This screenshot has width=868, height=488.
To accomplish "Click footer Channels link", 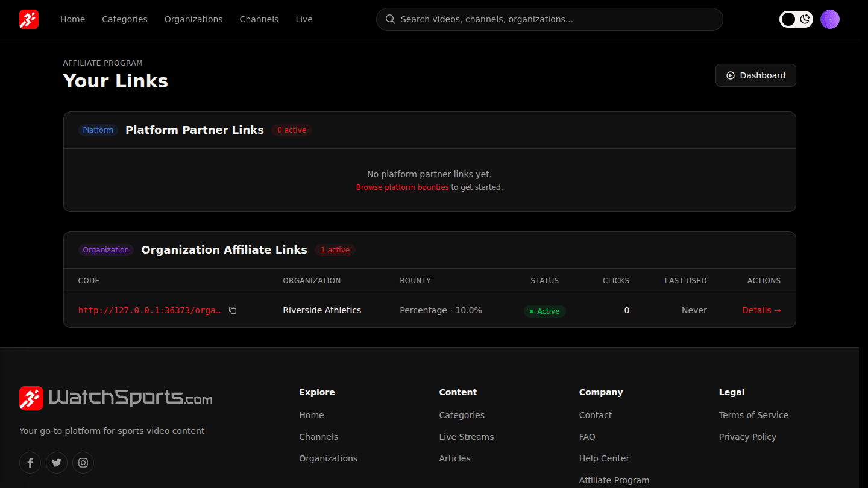I will tap(319, 437).
